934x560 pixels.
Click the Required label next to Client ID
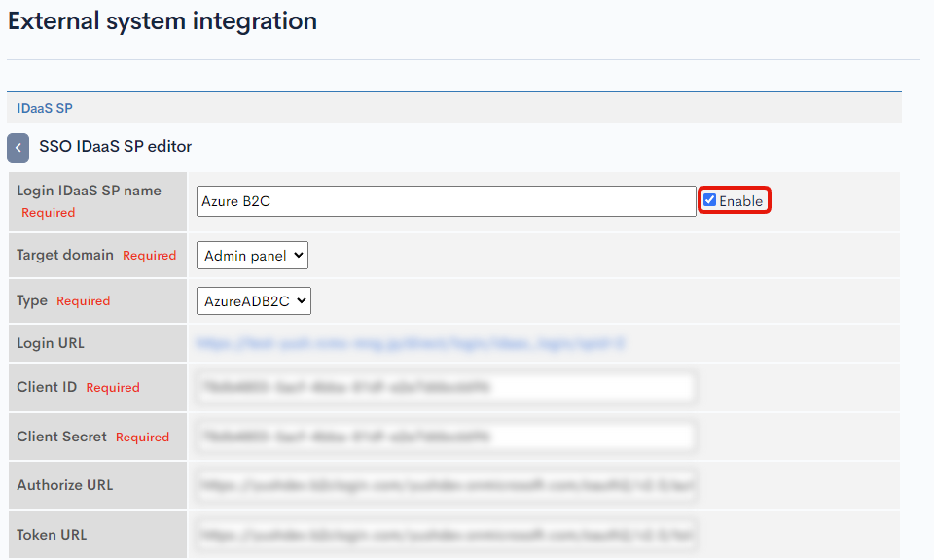point(113,387)
